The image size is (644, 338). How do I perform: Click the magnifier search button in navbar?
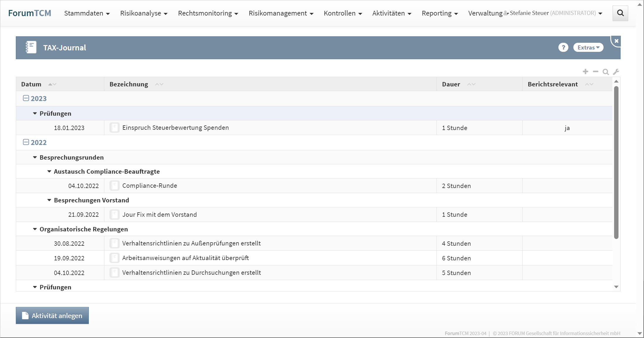(x=620, y=13)
